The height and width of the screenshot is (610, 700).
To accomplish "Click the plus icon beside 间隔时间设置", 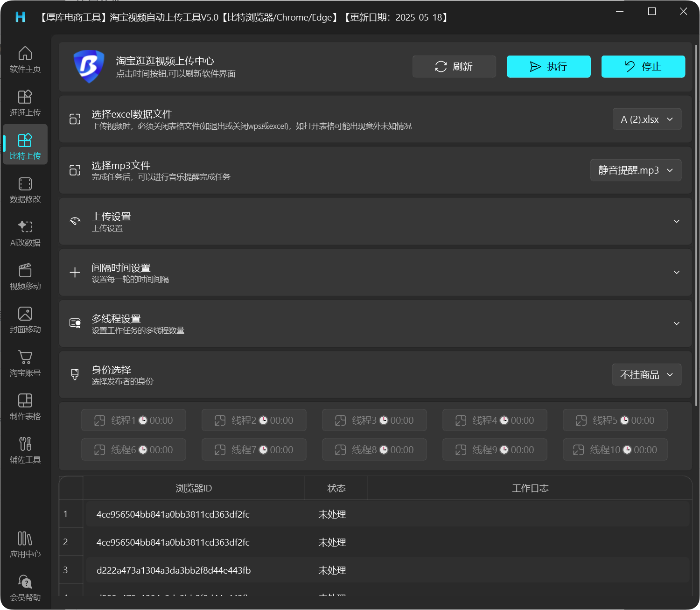I will click(x=75, y=272).
